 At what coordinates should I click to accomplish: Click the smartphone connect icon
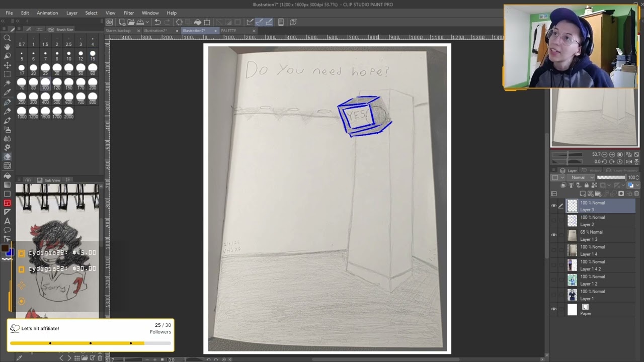[x=281, y=22]
